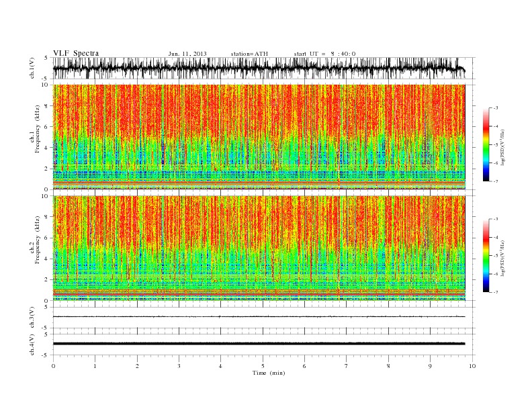532x411 pixels.
Task: Click the time axis tick label "10"
Action: point(472,366)
